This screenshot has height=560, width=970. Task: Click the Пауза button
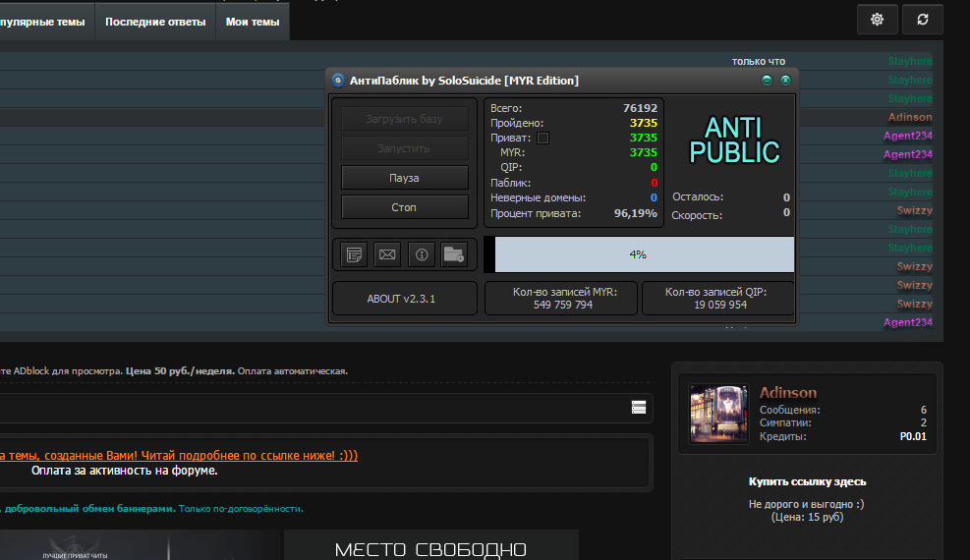(404, 178)
